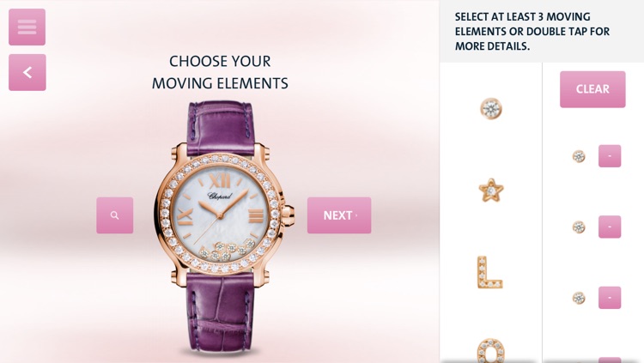Click the moving diamonds inside the dial
The width and height of the screenshot is (644, 363).
click(x=228, y=249)
